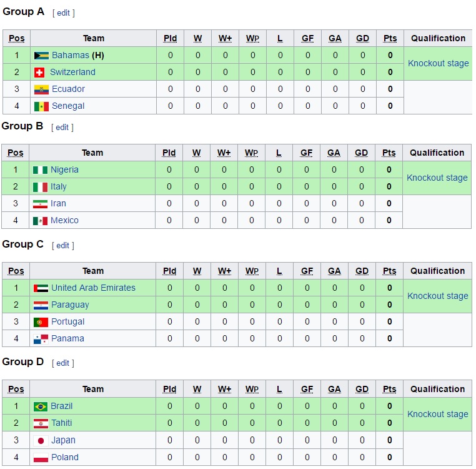This screenshot has width=476, height=469.
Task: Click the Iran flag icon
Action: pyautogui.click(x=40, y=204)
